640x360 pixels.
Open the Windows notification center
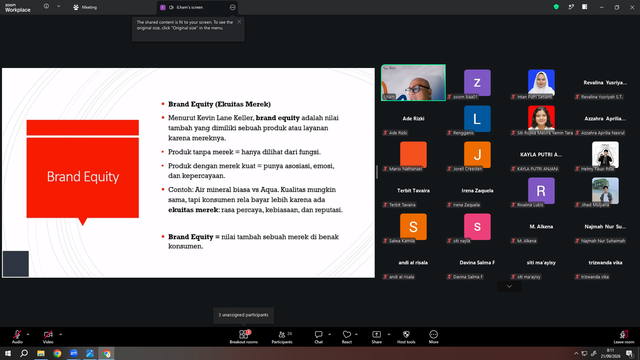[x=629, y=353]
